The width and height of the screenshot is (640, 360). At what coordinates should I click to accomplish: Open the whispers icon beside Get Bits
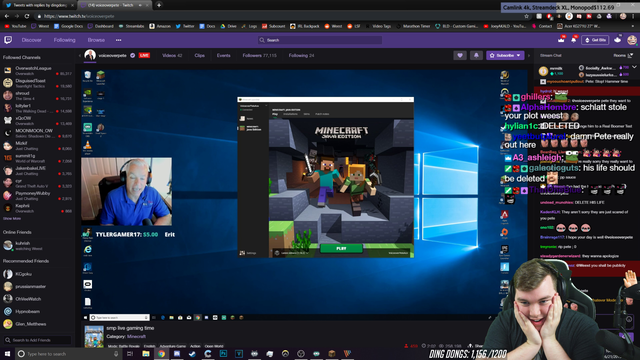pos(618,40)
